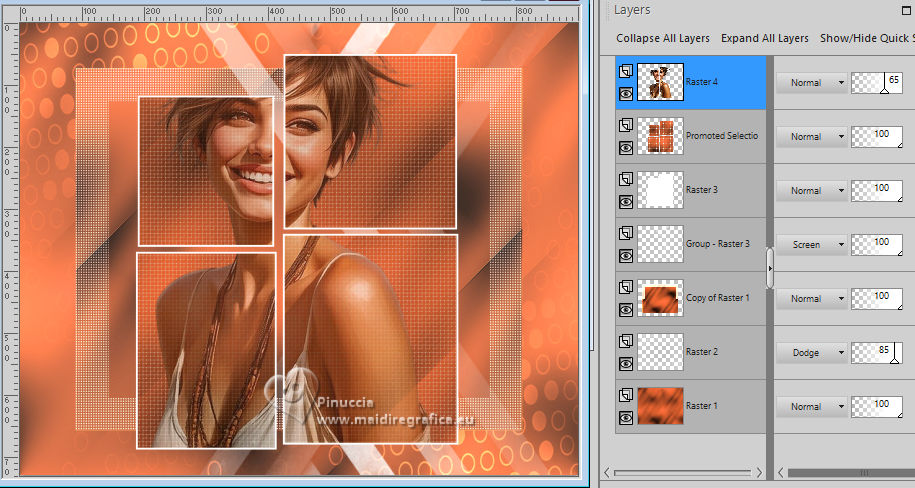Viewport: 915px width, 488px height.
Task: Select layer named Copy of Raster 1
Action: [x=718, y=298]
